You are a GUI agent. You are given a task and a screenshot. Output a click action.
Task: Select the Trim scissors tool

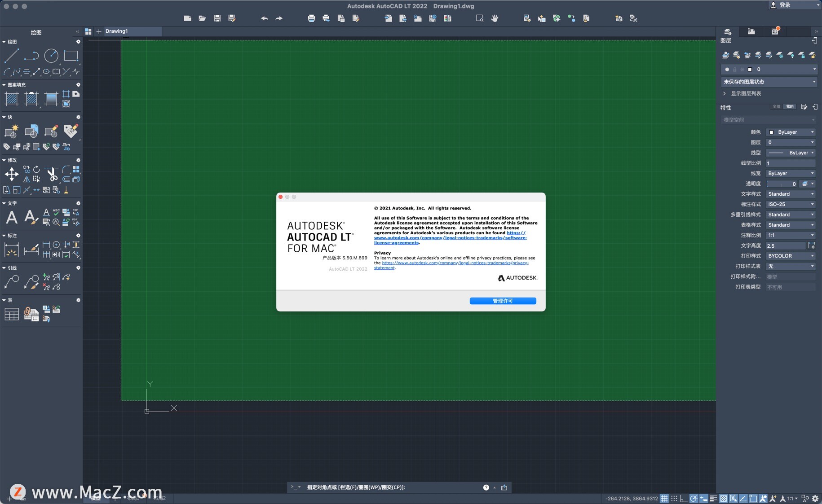pyautogui.click(x=52, y=174)
